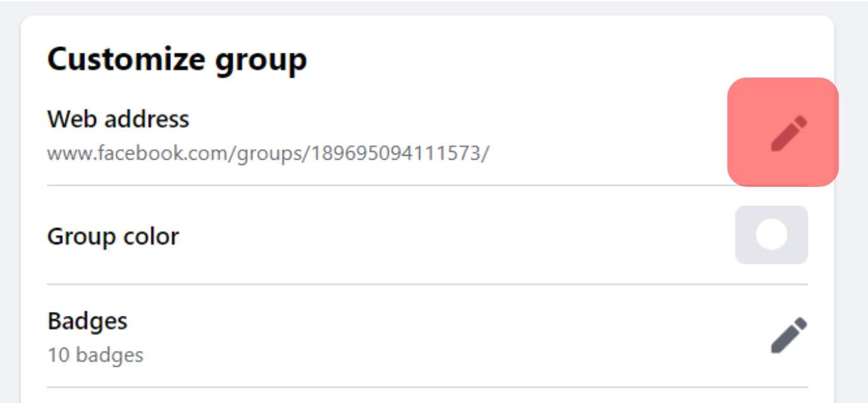Image resolution: width=868 pixels, height=403 pixels.
Task: Click the pencil icon beside Web address
Action: (x=789, y=133)
